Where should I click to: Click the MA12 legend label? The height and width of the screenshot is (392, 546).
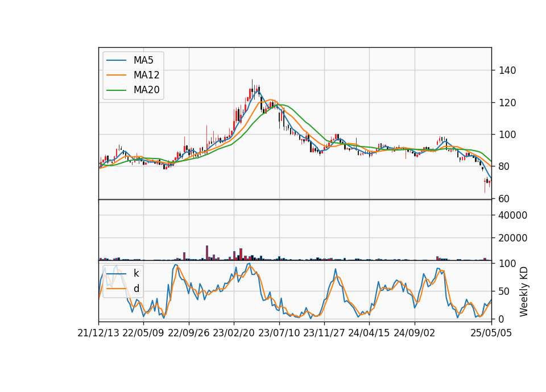pos(146,75)
